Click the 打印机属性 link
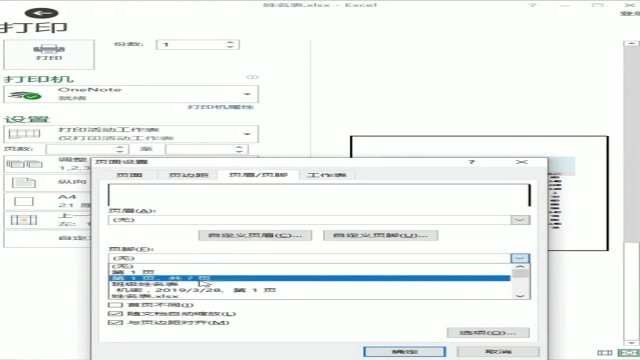Screen dimensions: 640x360 coord(221,107)
